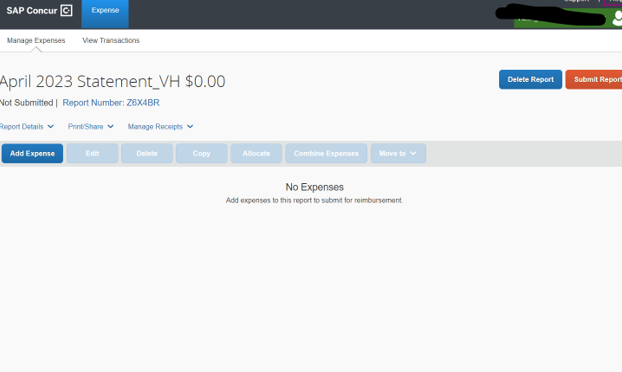Click the 'Add expenses to this report' message
622x372 pixels.
(314, 200)
